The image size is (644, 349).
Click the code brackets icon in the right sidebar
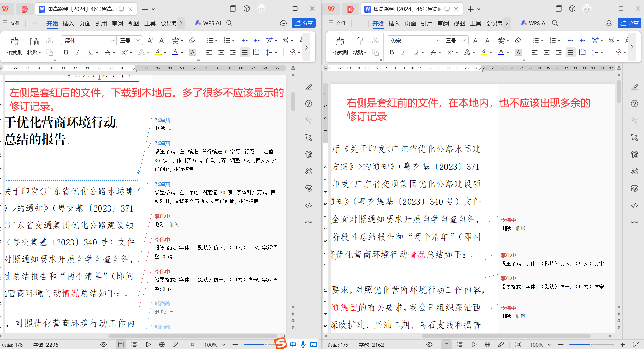[x=634, y=205]
